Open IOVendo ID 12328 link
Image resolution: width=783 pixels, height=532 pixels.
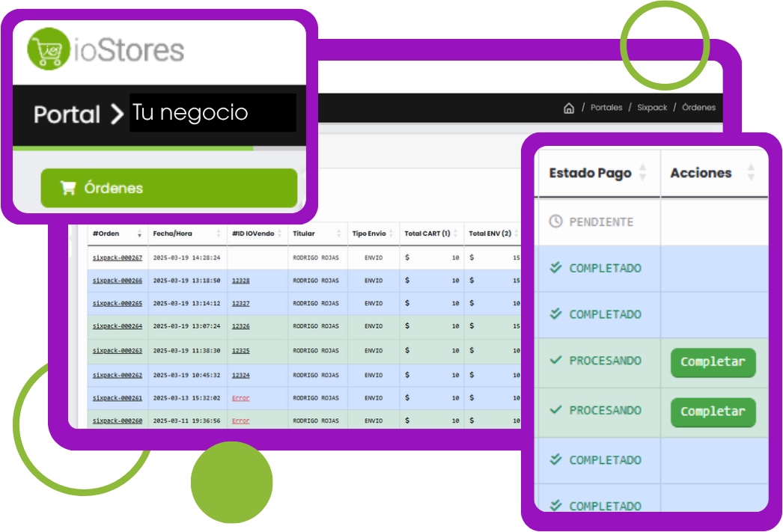pyautogui.click(x=240, y=281)
